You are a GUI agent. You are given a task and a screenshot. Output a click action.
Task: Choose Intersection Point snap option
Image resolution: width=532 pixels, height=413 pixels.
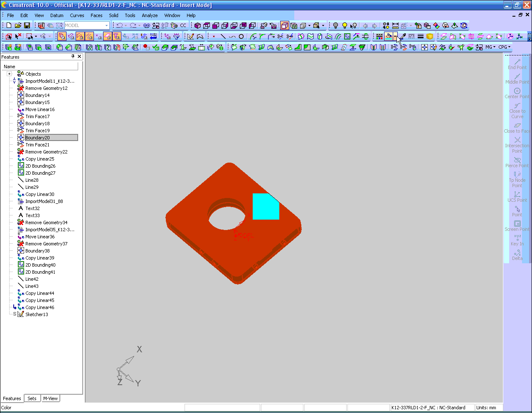click(517, 145)
